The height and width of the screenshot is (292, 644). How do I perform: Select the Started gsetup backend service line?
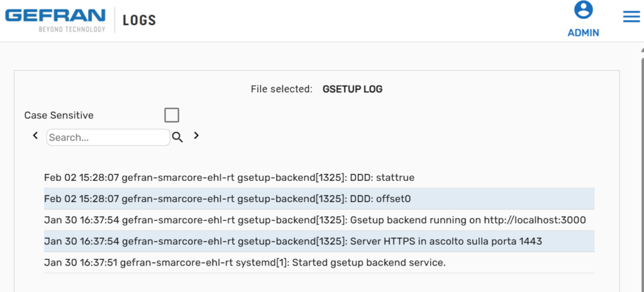coord(319,263)
